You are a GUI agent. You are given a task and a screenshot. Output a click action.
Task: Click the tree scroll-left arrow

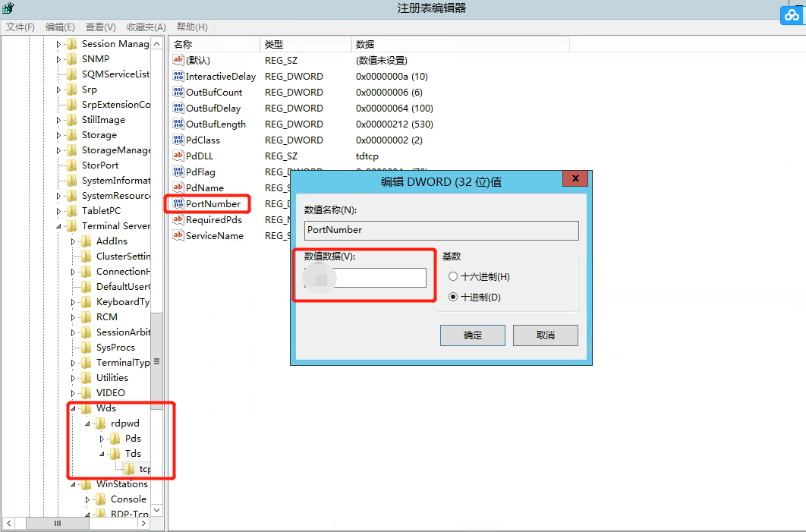[9, 523]
